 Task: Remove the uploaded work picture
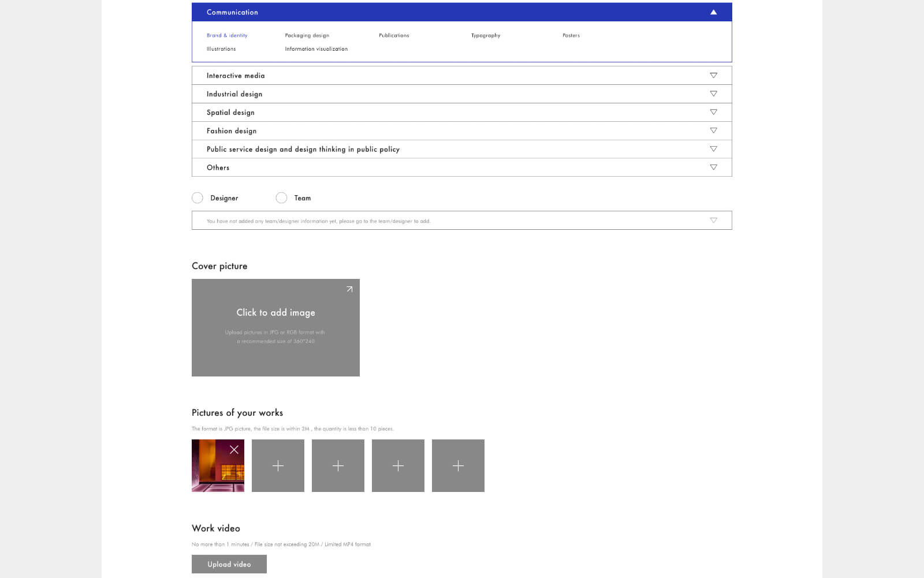(x=234, y=450)
